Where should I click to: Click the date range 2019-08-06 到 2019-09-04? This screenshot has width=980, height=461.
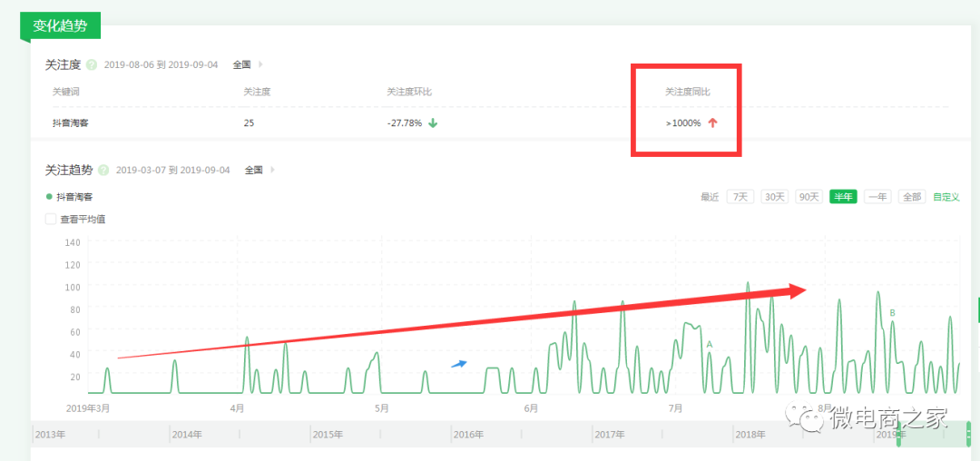point(161,64)
